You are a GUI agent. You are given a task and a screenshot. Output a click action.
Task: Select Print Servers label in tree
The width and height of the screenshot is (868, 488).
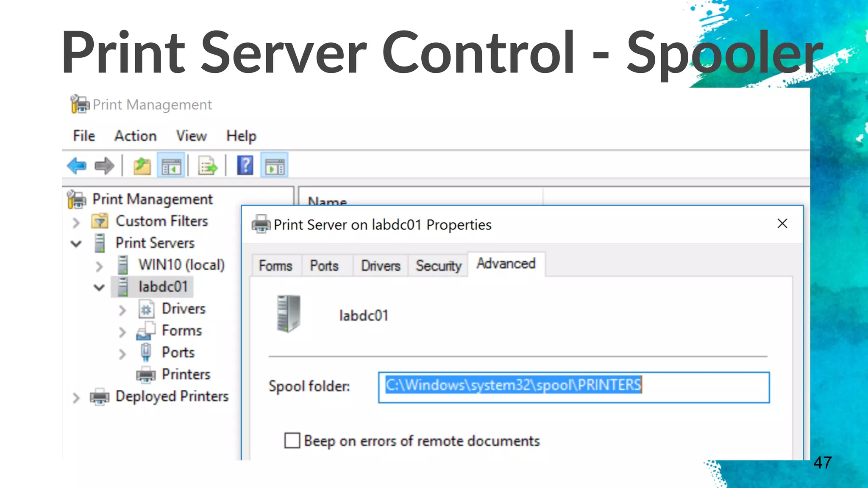155,243
